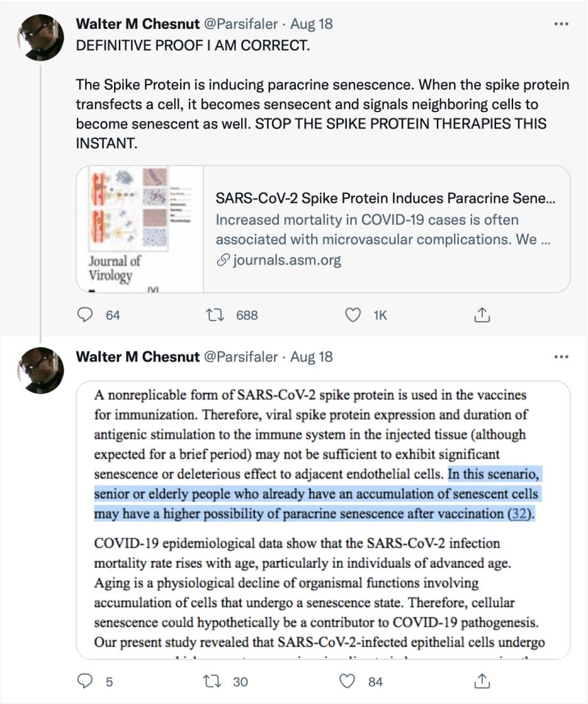Share the first tweet

tap(482, 315)
